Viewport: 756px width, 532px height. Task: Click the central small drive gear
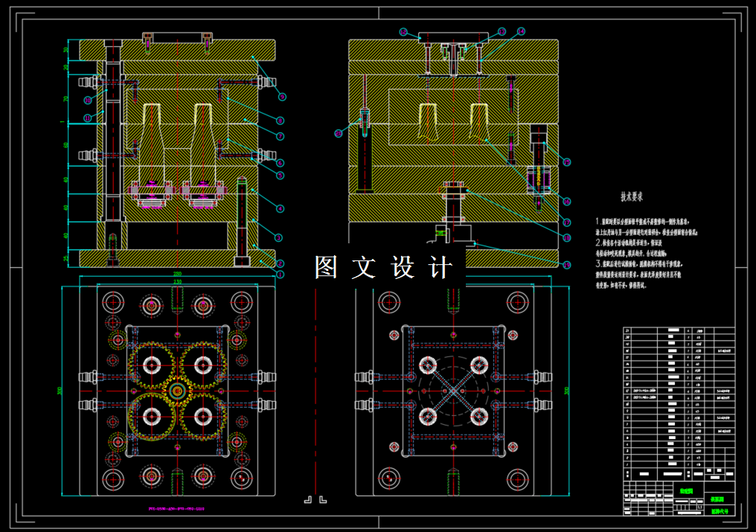pyautogui.click(x=177, y=391)
